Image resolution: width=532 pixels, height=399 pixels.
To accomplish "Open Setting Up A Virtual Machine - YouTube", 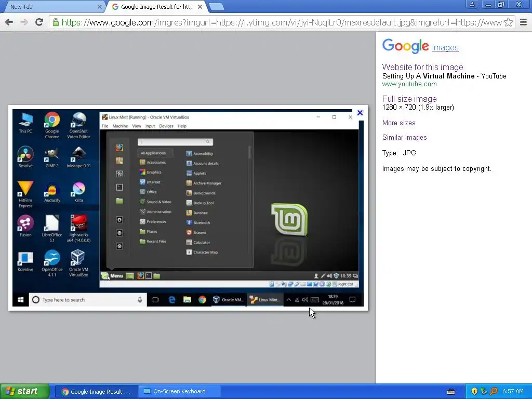I will coord(444,76).
